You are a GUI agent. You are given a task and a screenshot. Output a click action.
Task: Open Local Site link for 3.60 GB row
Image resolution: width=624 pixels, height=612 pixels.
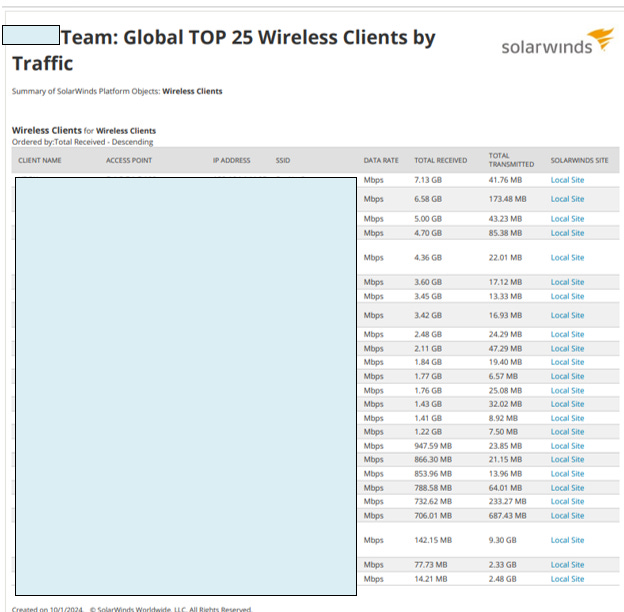pos(567,282)
